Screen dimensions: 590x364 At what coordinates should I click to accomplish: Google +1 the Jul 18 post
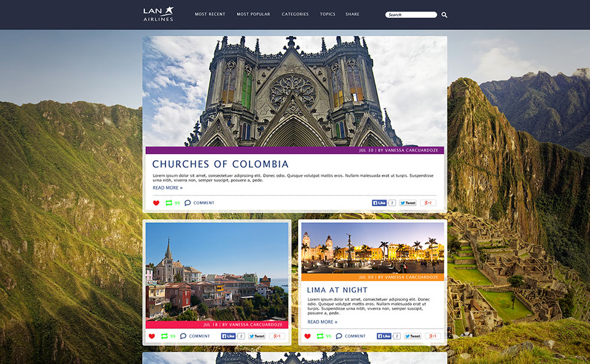277,336
